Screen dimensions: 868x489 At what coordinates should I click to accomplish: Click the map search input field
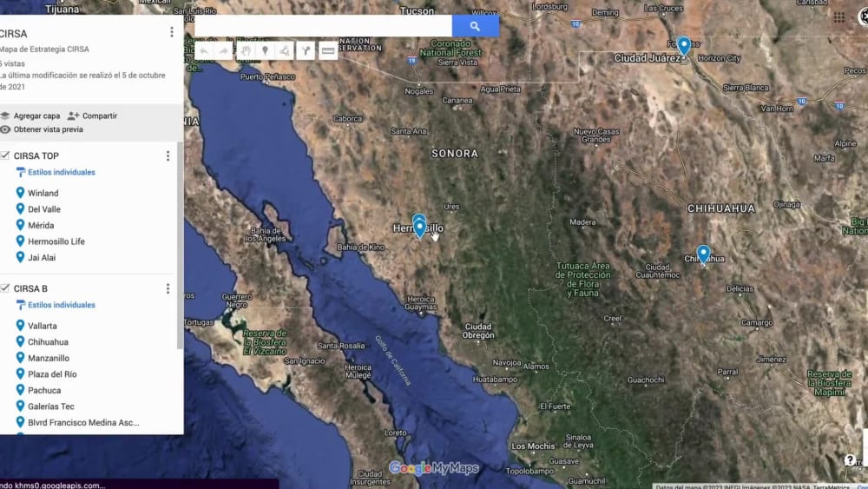pos(323,26)
